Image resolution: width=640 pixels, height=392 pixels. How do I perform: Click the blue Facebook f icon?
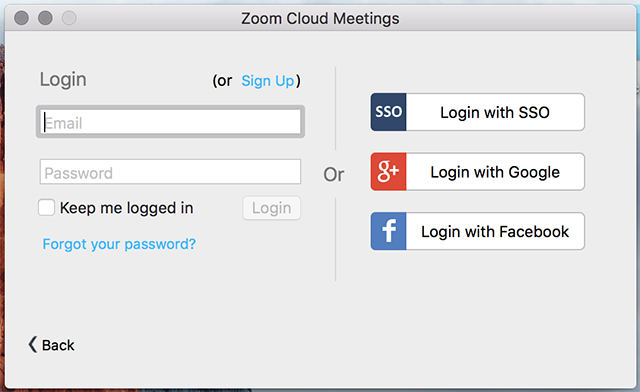(388, 231)
